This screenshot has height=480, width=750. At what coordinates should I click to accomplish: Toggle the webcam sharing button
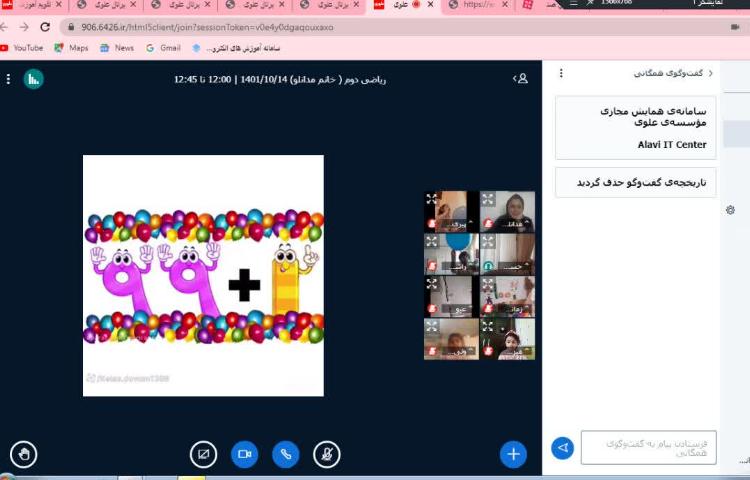pos(244,454)
